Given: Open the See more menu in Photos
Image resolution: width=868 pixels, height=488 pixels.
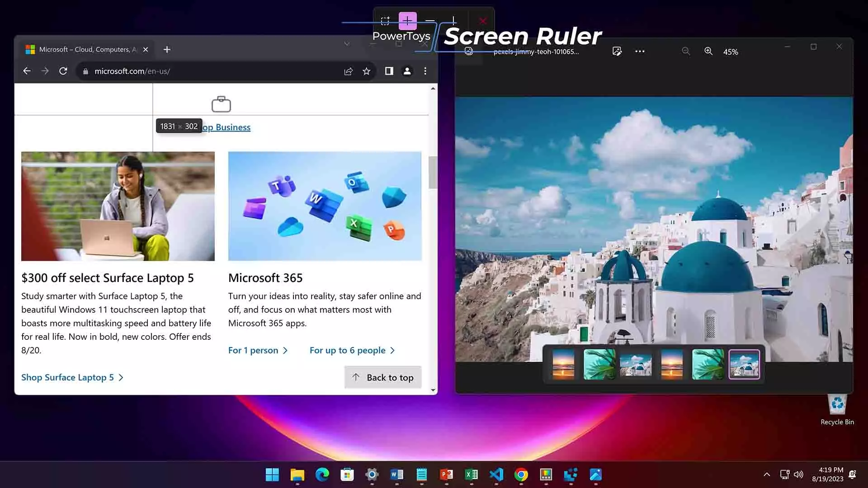Looking at the screenshot, I should 640,52.
